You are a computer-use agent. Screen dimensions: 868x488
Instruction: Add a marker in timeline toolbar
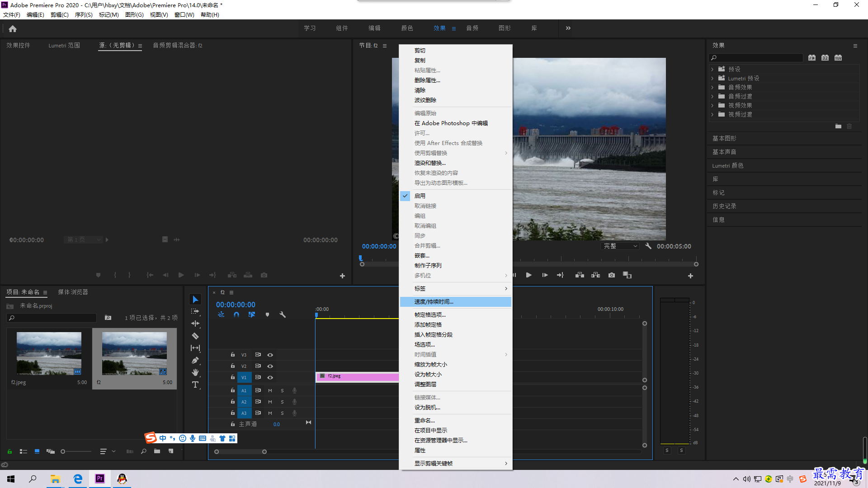tap(267, 314)
